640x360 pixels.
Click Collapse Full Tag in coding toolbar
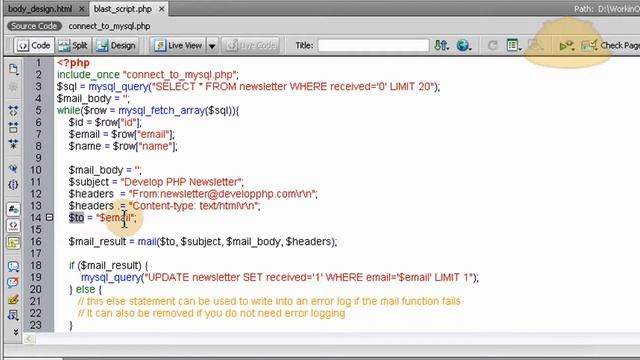pos(13,111)
